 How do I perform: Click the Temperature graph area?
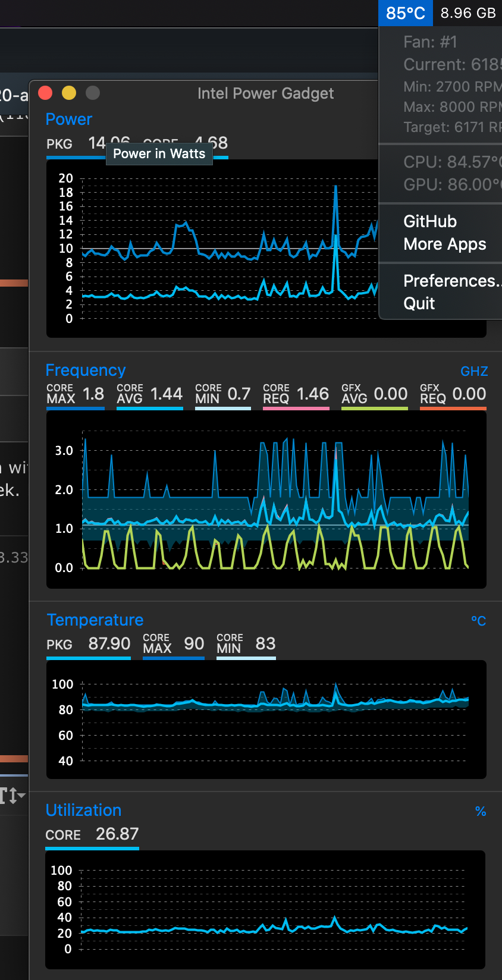click(x=266, y=720)
